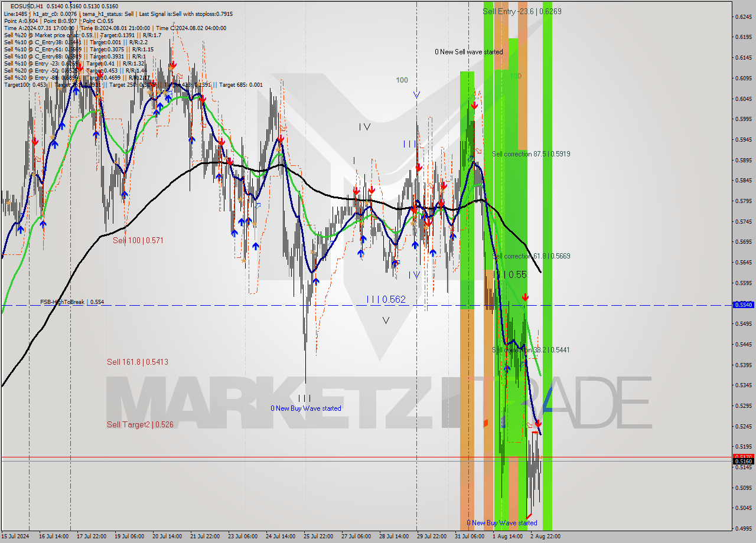Screen dimensions: 756x543
Task: Click the 'Sell %20 @ Market price' info line
Action: (x=83, y=35)
